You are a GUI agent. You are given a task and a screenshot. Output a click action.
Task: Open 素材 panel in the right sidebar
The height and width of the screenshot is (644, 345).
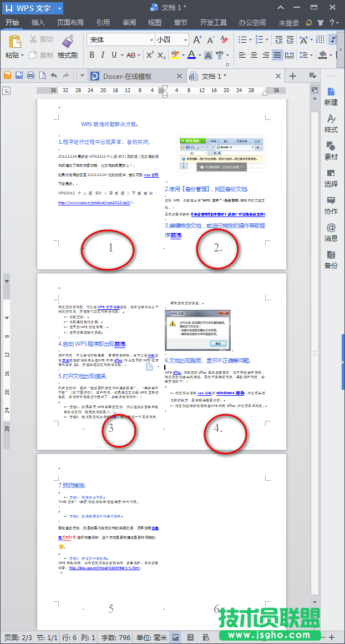coord(331,151)
